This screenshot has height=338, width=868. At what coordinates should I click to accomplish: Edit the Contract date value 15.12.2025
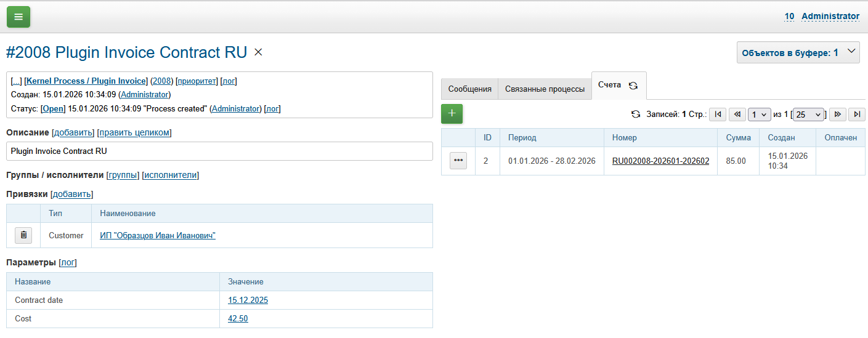coord(248,300)
